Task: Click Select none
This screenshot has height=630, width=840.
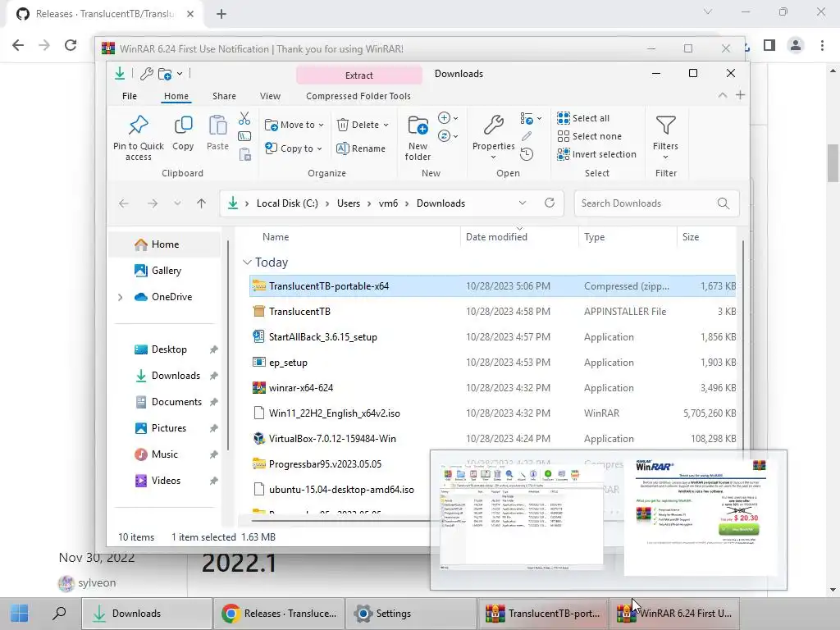Action: click(589, 136)
